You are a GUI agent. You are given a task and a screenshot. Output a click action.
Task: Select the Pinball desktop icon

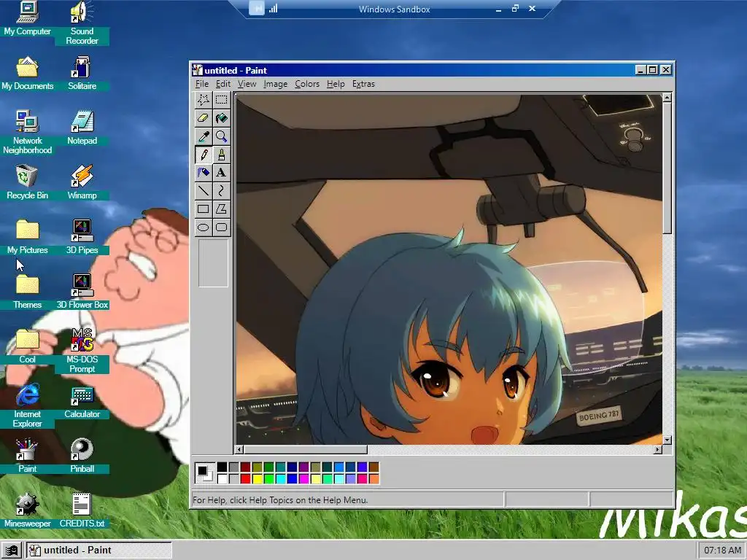pyautogui.click(x=82, y=456)
